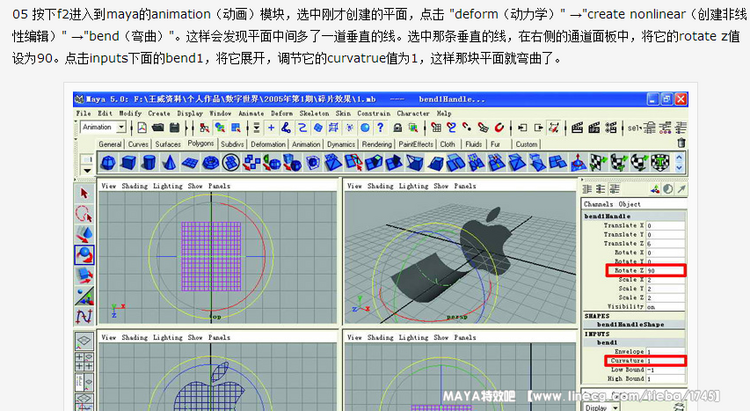Open the Window menu
750x411 pixels.
point(220,113)
